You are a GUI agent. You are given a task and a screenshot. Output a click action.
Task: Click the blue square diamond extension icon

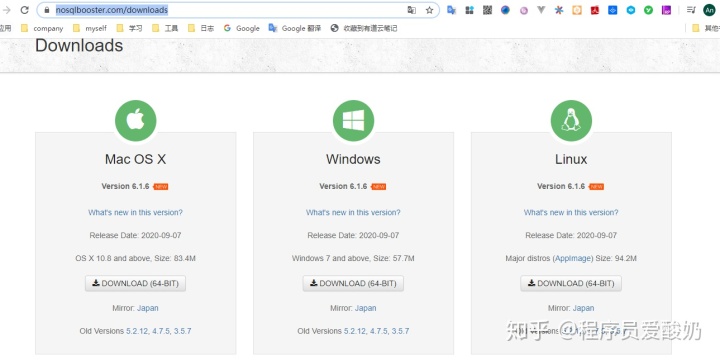pyautogui.click(x=613, y=10)
